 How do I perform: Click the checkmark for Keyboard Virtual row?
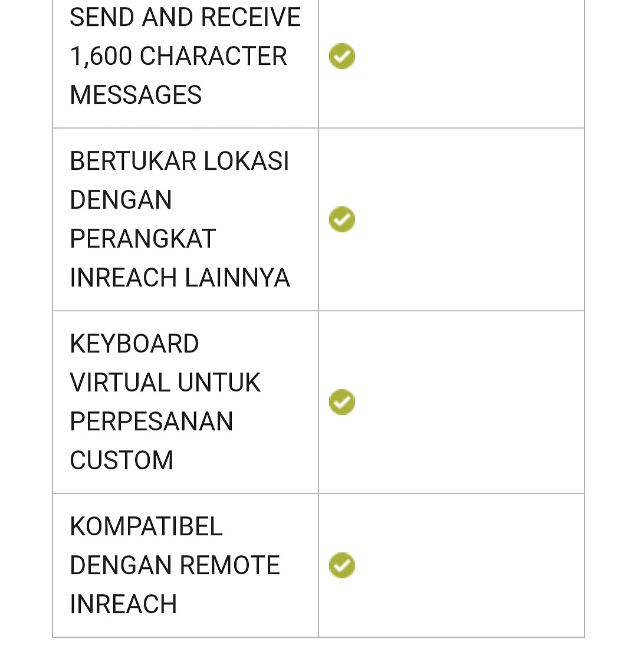pyautogui.click(x=342, y=402)
